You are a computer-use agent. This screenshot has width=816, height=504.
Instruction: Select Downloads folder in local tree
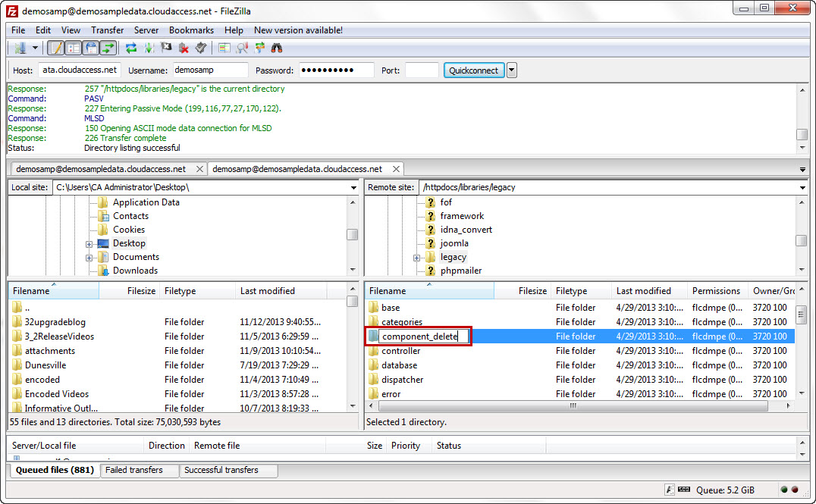click(x=135, y=271)
